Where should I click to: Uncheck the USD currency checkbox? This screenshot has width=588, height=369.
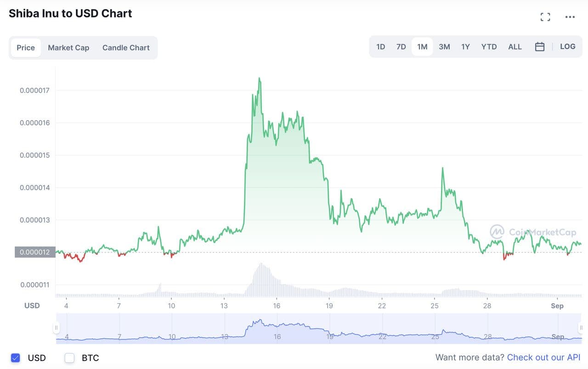tap(16, 358)
